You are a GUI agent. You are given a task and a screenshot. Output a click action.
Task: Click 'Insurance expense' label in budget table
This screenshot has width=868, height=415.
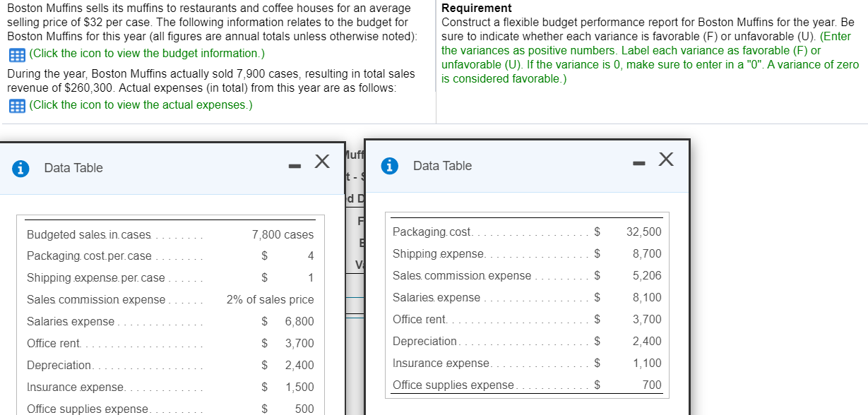(76, 387)
